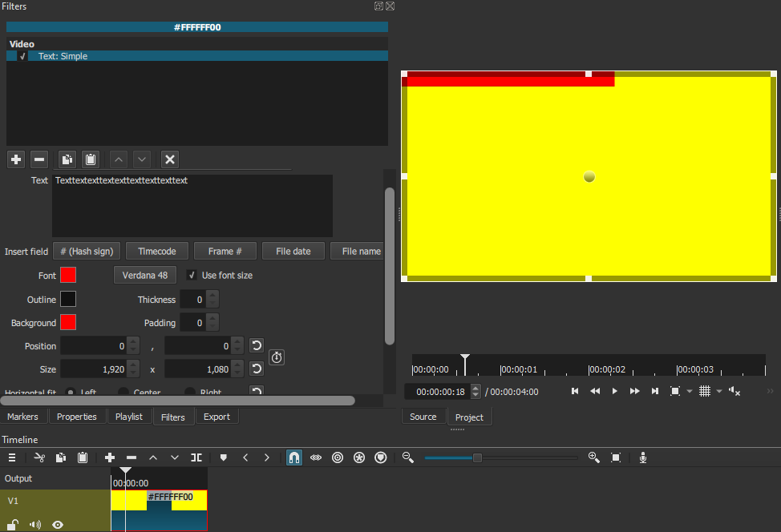Toggle snapping in the timeline toolbar

294,457
